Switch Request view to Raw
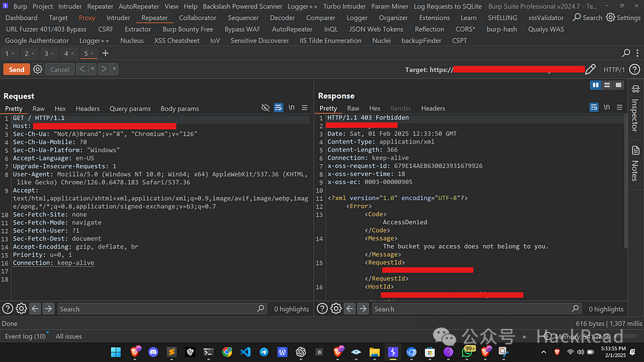The image size is (644, 362). pyautogui.click(x=38, y=108)
